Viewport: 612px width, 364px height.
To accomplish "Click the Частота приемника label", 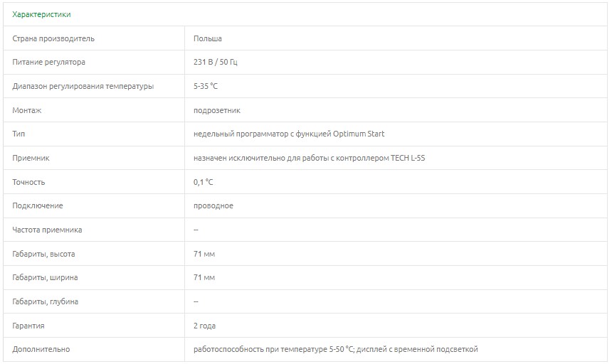I will pos(47,230).
